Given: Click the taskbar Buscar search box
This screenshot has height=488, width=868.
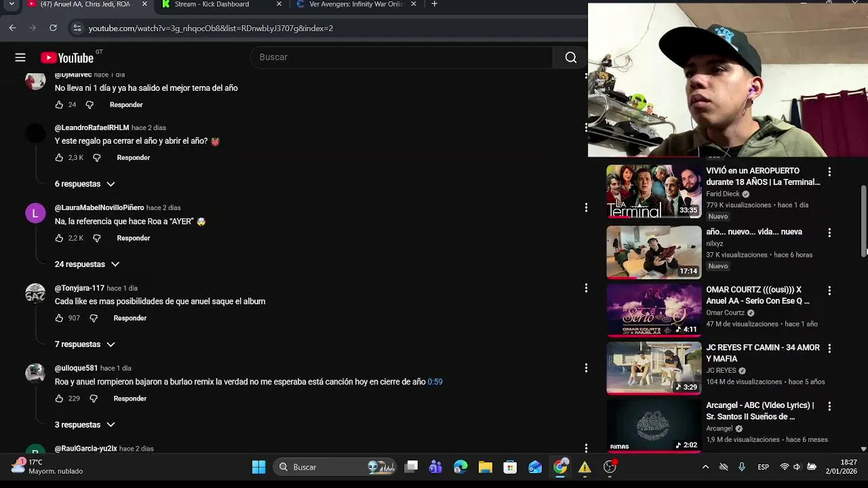Looking at the screenshot, I should (x=335, y=467).
